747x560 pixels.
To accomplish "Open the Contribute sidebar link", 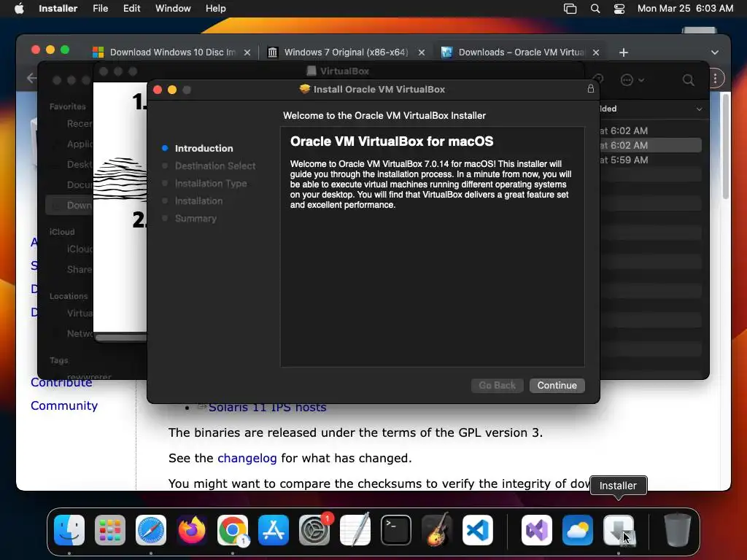I will coord(61,383).
